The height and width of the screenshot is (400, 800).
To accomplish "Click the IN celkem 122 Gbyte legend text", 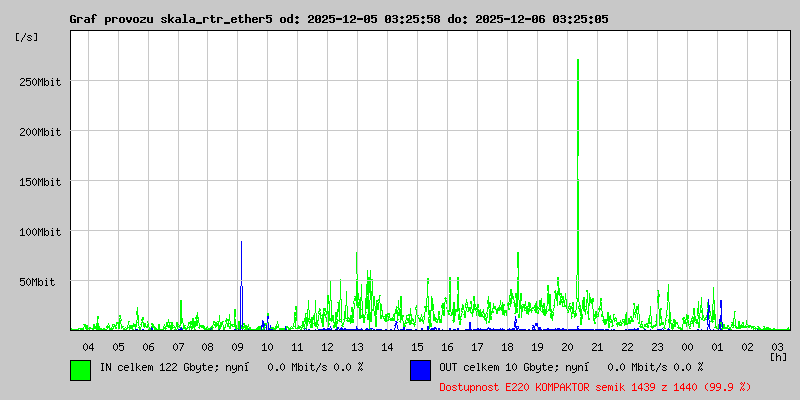I will pos(230,367).
